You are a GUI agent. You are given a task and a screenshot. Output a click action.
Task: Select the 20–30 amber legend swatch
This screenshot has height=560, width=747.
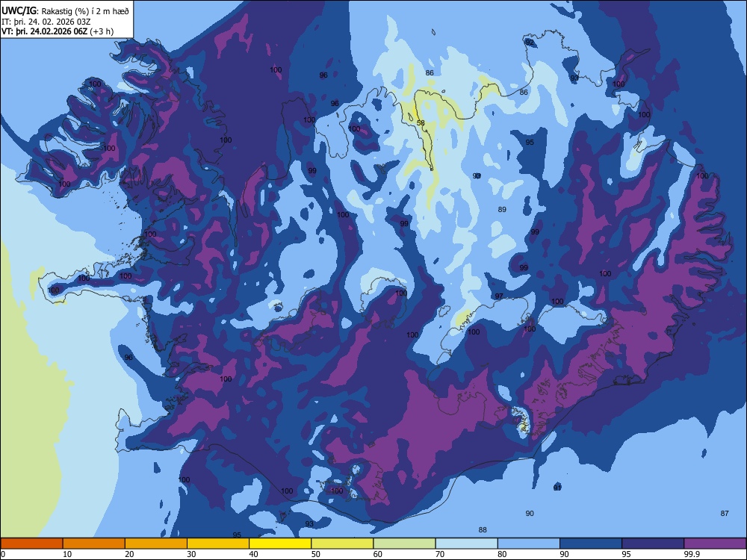156,544
